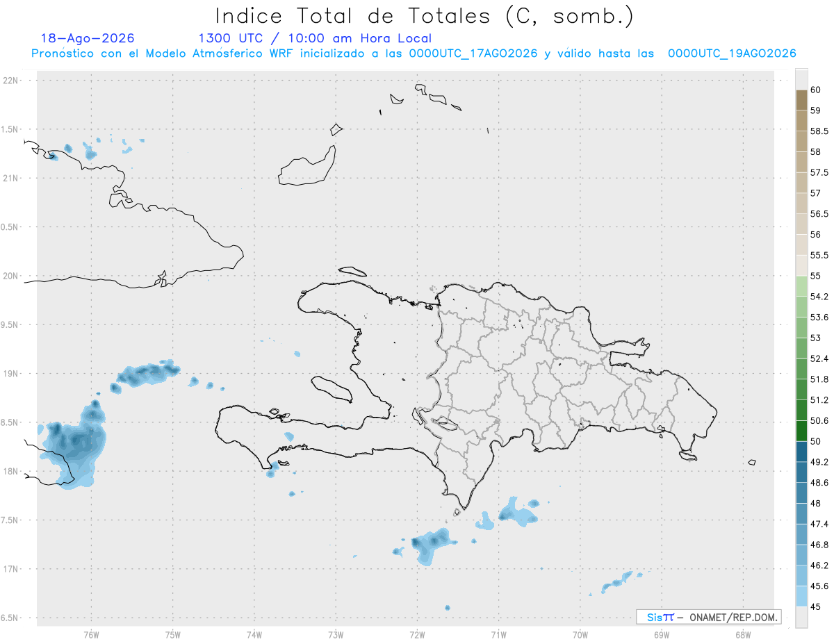Click the "50" value on the color scale
834x644 pixels.
tap(816, 442)
